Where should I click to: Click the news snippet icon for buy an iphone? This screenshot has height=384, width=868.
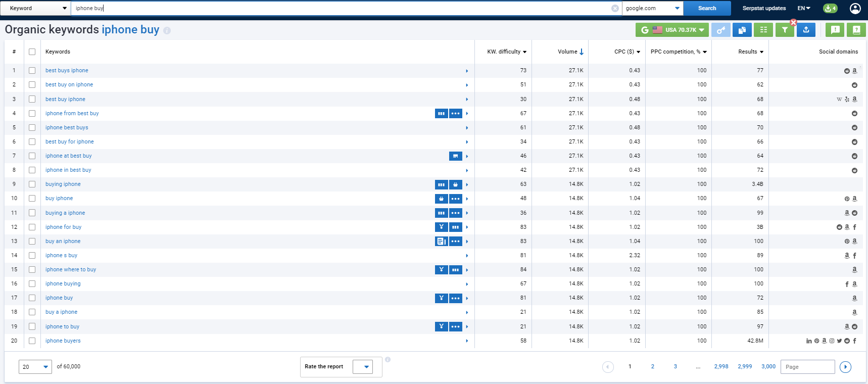point(441,241)
